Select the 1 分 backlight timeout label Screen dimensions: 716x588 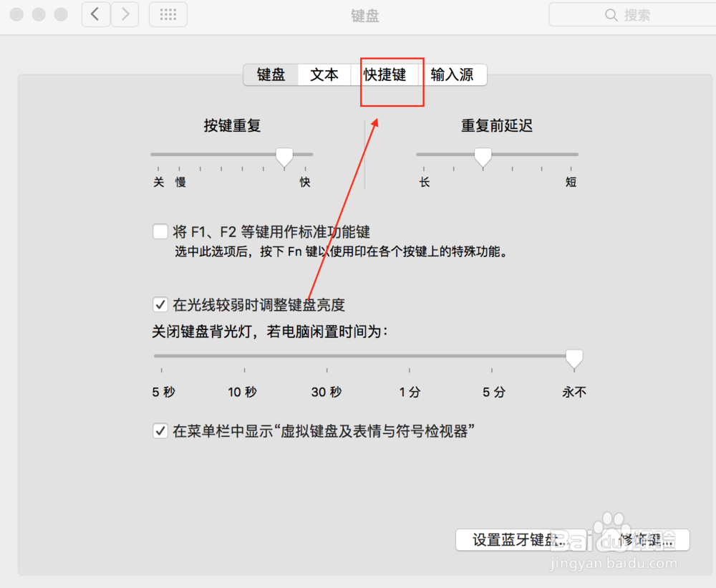coord(410,392)
